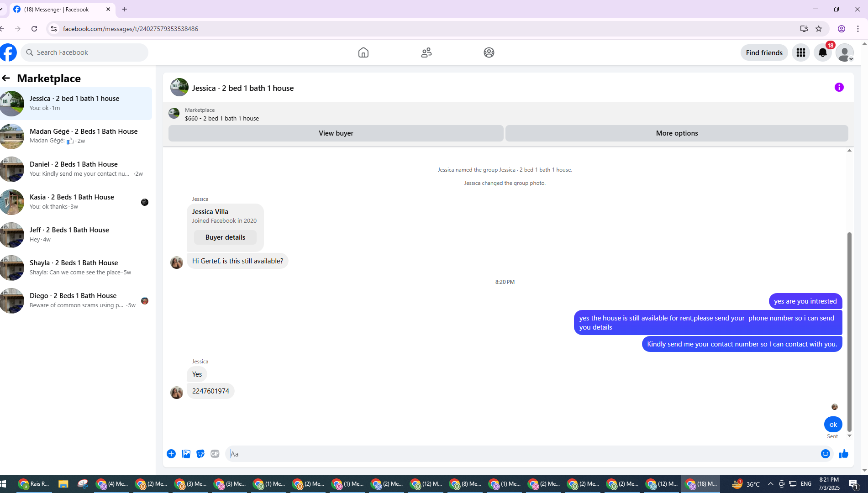Open the emoji picker icon
This screenshot has height=493, width=868.
[x=826, y=454]
